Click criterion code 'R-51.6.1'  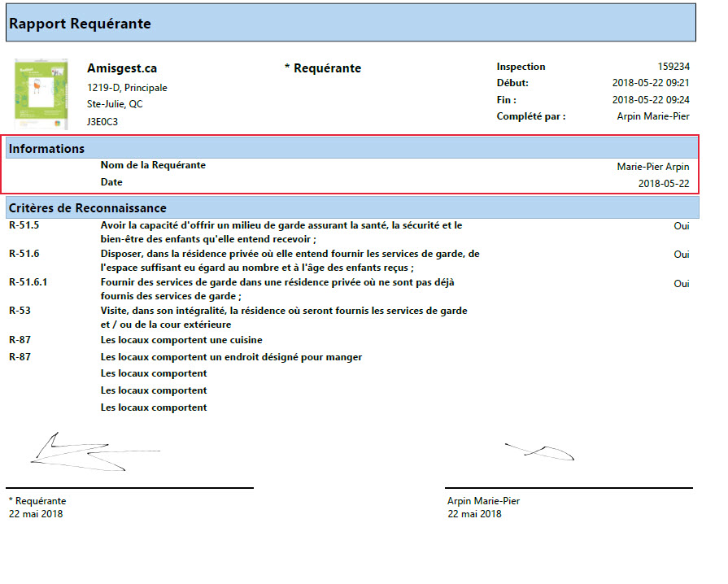[28, 282]
